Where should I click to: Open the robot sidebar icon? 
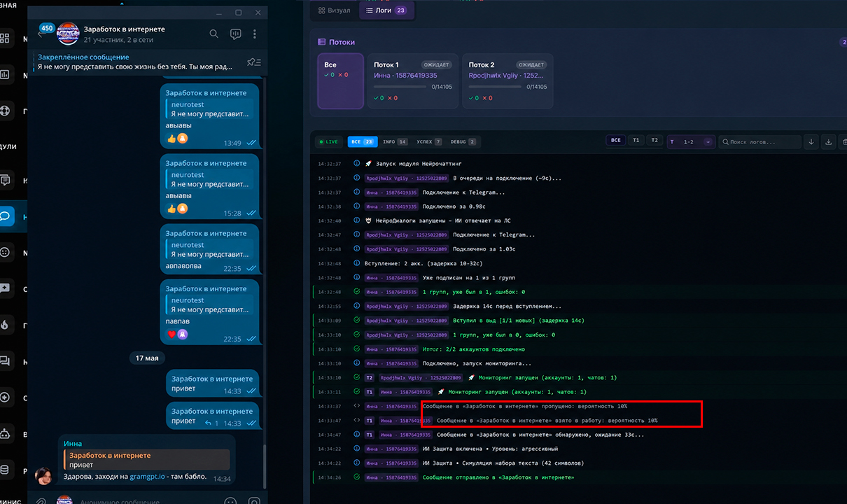pyautogui.click(x=5, y=434)
